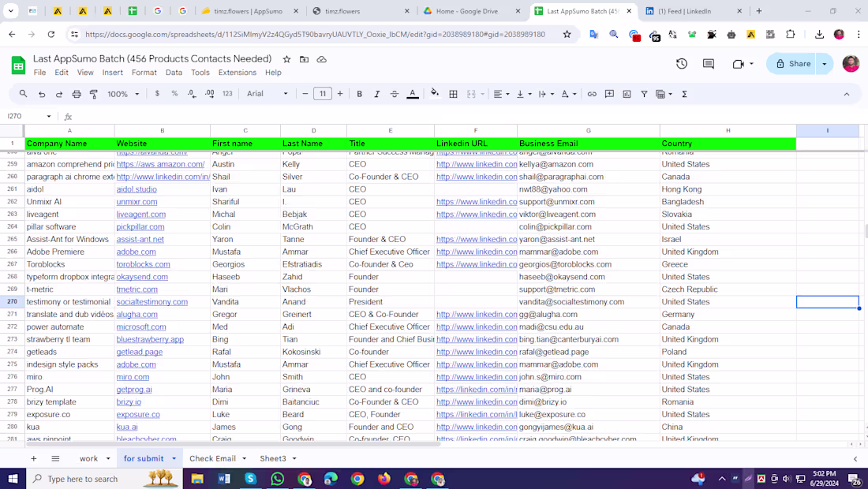Viewport: 868px width, 489px height.
Task: Click the Redo icon in the toolbar
Action: [x=58, y=94]
